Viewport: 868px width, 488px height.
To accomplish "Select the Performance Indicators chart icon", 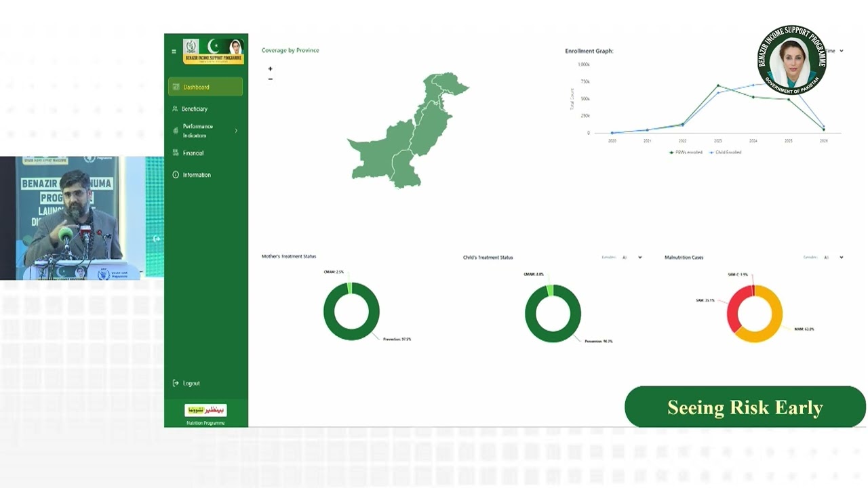I will point(176,130).
